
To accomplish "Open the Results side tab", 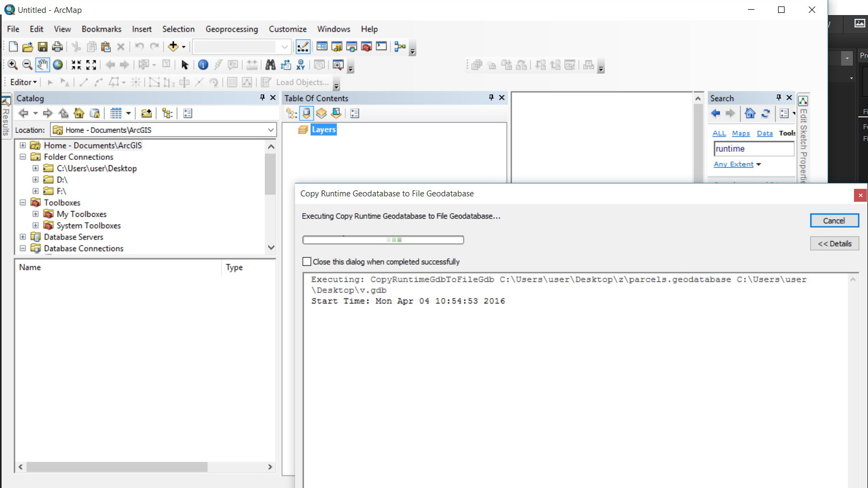I will [6, 117].
